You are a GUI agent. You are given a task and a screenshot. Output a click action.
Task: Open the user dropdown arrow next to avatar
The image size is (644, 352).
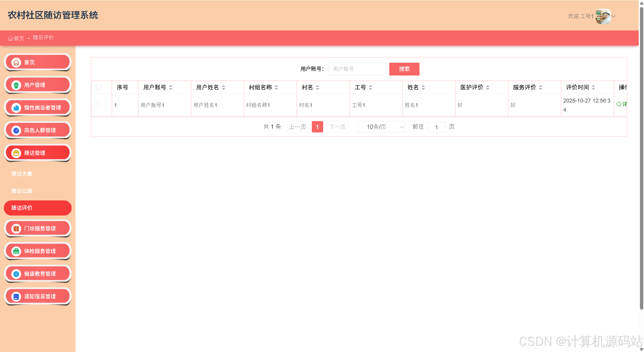click(x=614, y=16)
